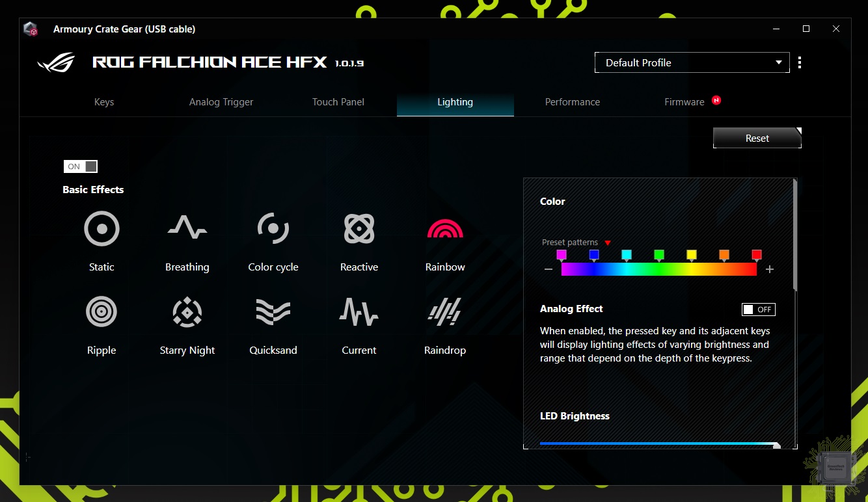
Task: Click the rainbow gradient color bar
Action: [659, 269]
